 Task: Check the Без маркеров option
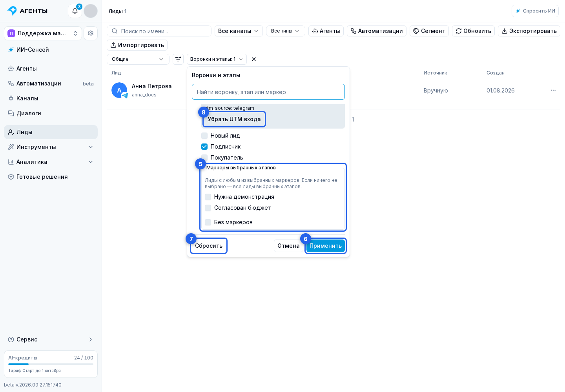pos(208,222)
